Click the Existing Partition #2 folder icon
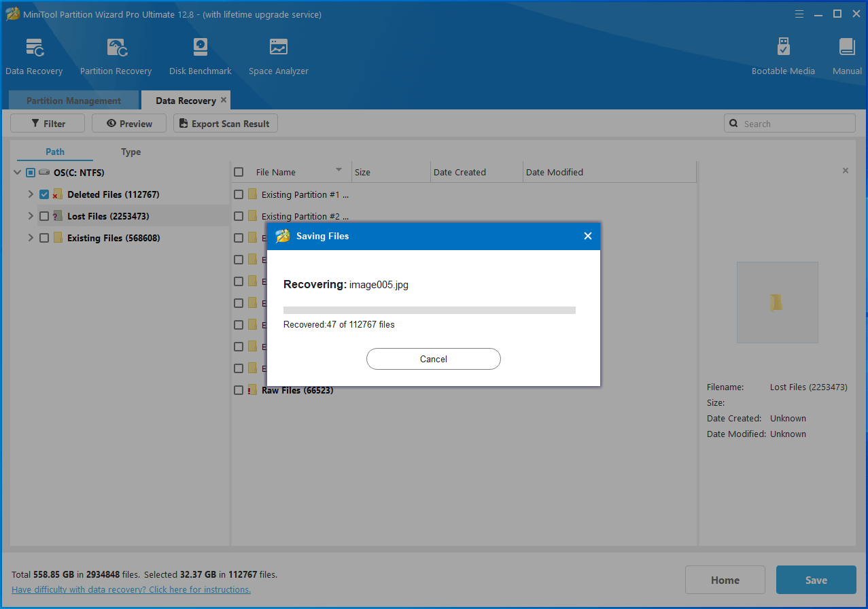Image resolution: width=868 pixels, height=609 pixels. click(x=252, y=216)
